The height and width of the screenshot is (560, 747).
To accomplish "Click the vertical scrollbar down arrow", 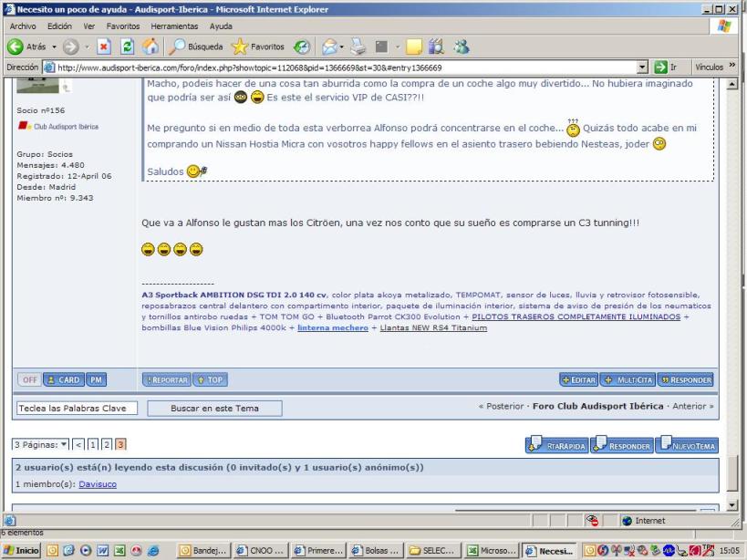I will tap(732, 504).
